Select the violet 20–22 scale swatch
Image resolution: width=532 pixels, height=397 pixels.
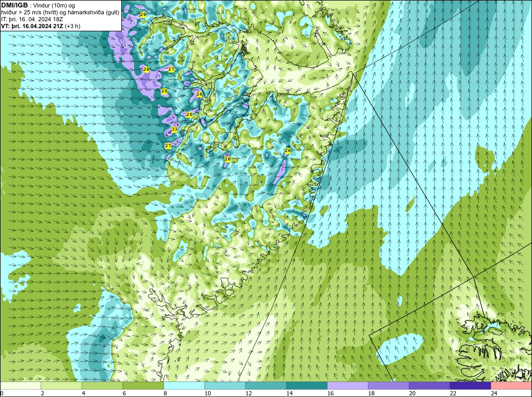click(429, 385)
